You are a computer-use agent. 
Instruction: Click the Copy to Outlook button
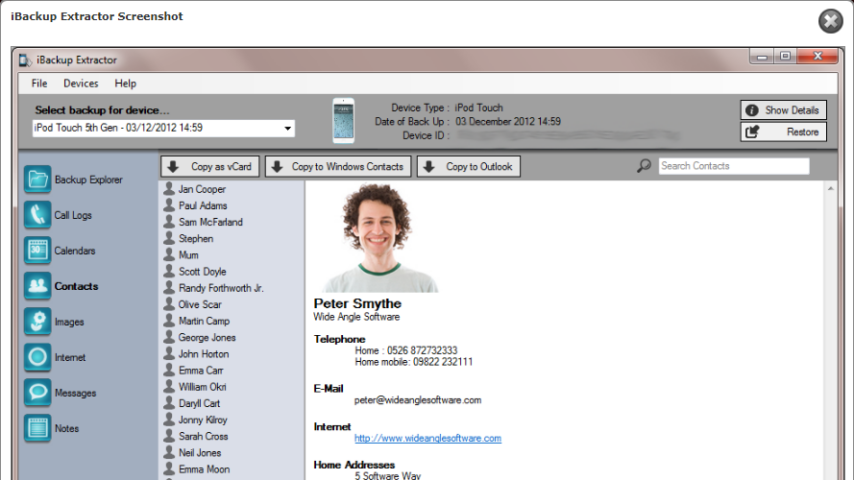469,167
